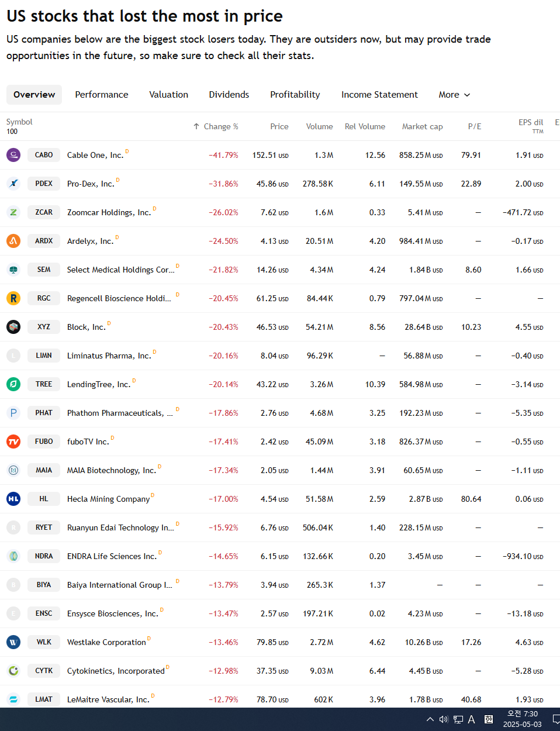Click the XYZ ticker symbol button
This screenshot has width=560, height=731.
pos(44,327)
